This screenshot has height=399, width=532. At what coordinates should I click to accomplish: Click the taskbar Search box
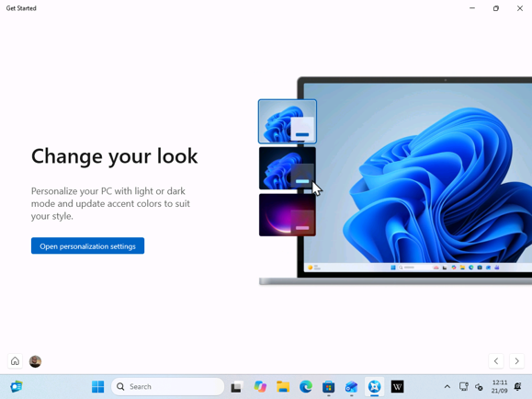pyautogui.click(x=167, y=386)
